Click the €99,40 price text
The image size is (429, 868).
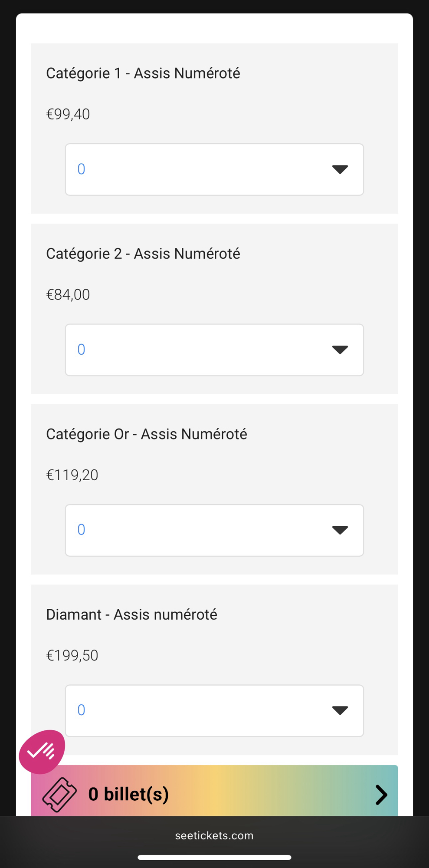point(68,114)
